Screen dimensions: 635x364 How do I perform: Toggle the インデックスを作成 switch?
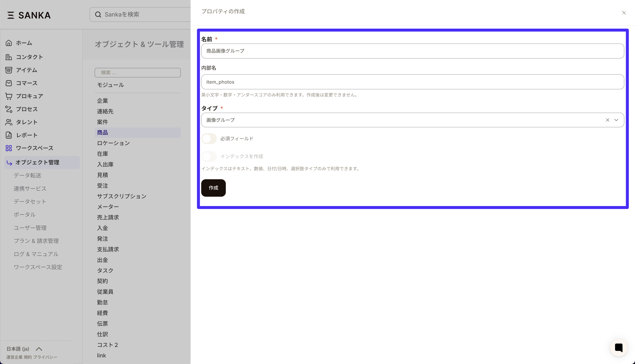209,156
